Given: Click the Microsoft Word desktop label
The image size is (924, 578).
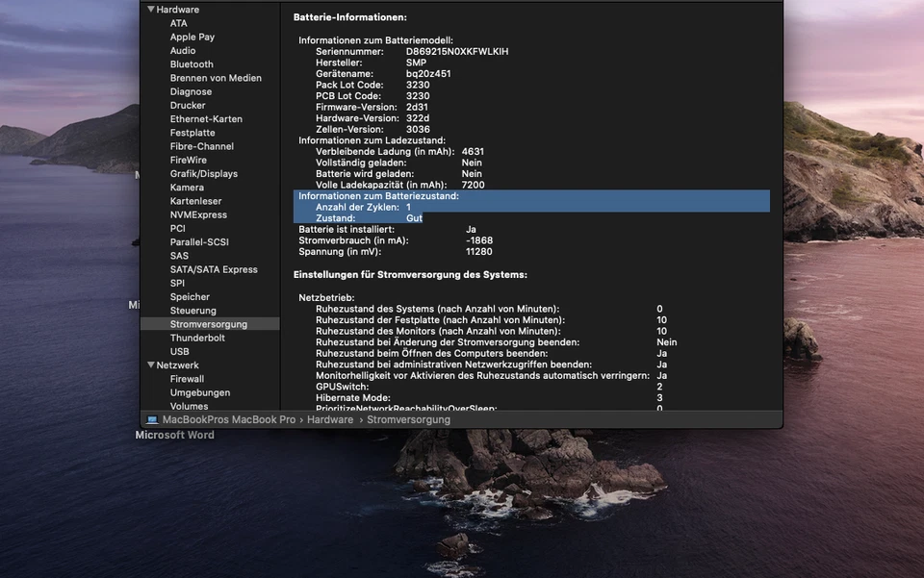Looking at the screenshot, I should coord(174,435).
